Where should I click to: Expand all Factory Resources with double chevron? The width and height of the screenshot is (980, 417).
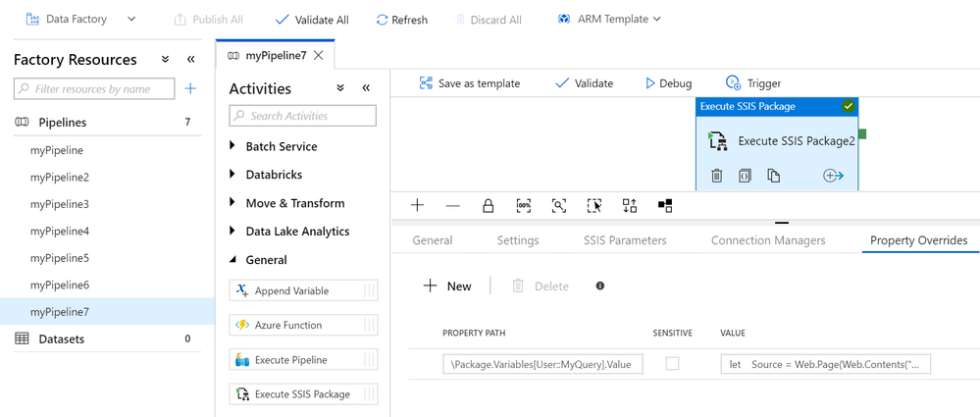(x=166, y=60)
